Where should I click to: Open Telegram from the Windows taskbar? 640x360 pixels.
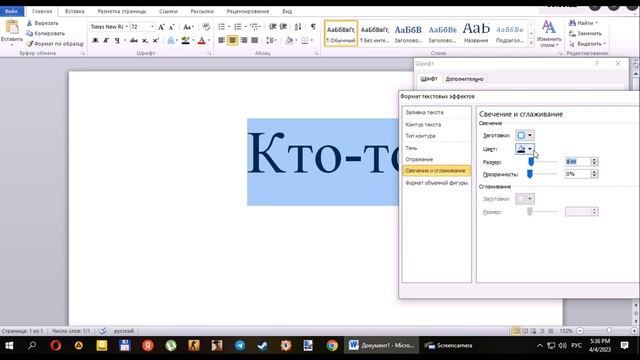240,346
